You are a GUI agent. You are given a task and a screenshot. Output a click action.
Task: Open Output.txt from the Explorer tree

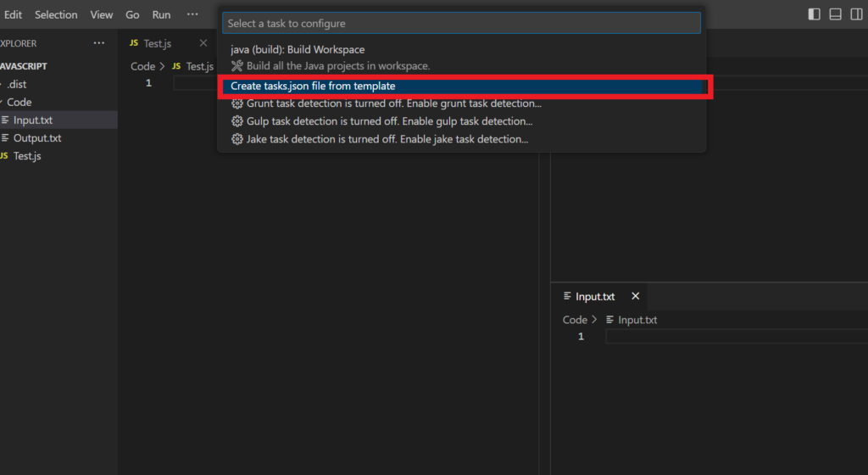tap(37, 138)
